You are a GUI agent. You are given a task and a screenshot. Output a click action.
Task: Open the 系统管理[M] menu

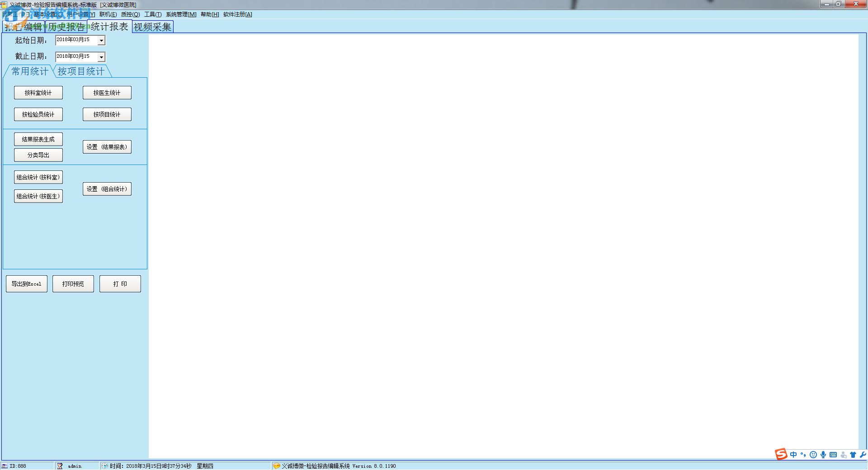181,14
